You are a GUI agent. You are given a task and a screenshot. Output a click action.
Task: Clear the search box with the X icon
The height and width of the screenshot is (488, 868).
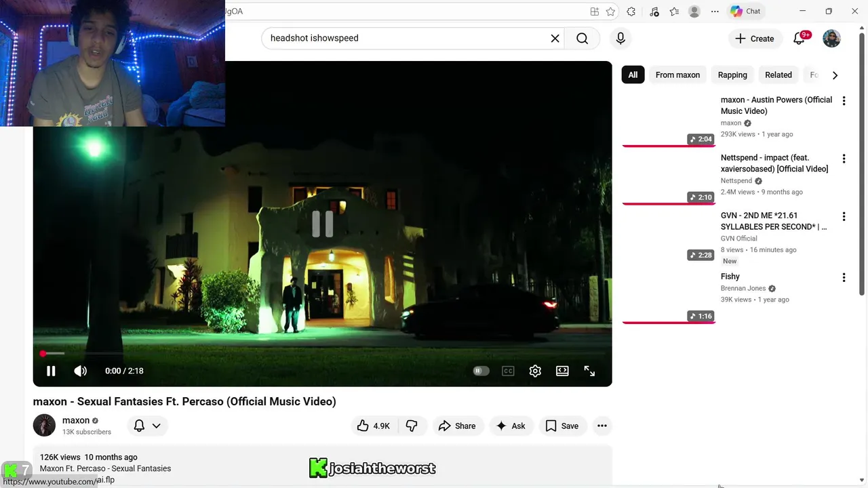[555, 38]
